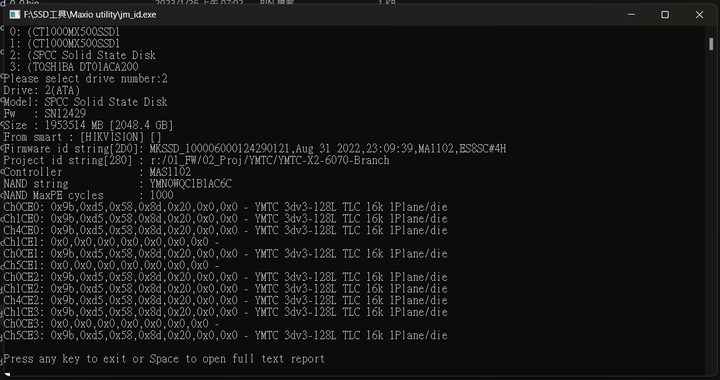This screenshot has height=380, width=720.
Task: Click the Ch5CE3 YMTC 3dv3-128L TLC line
Action: pos(225,335)
